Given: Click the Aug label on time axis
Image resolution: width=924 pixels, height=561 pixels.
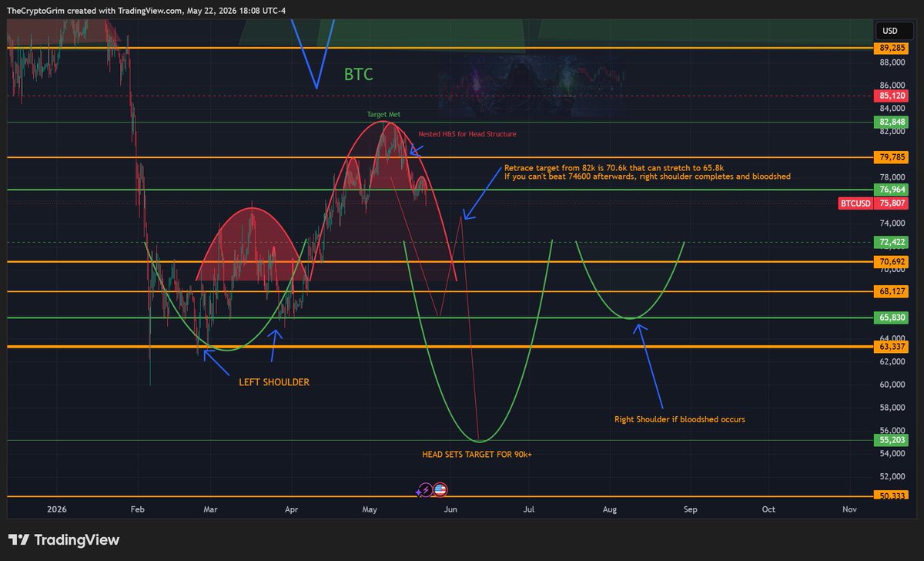Looking at the screenshot, I should coord(610,509).
